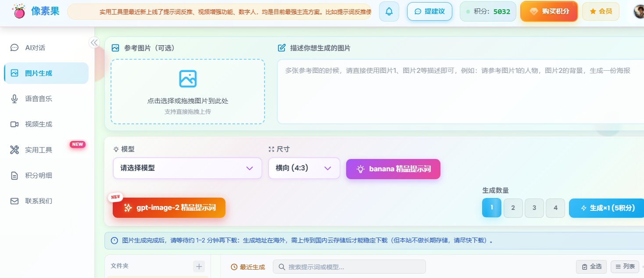Go to 视频生成 in the sidebar
The image size is (644, 278).
[x=46, y=124]
